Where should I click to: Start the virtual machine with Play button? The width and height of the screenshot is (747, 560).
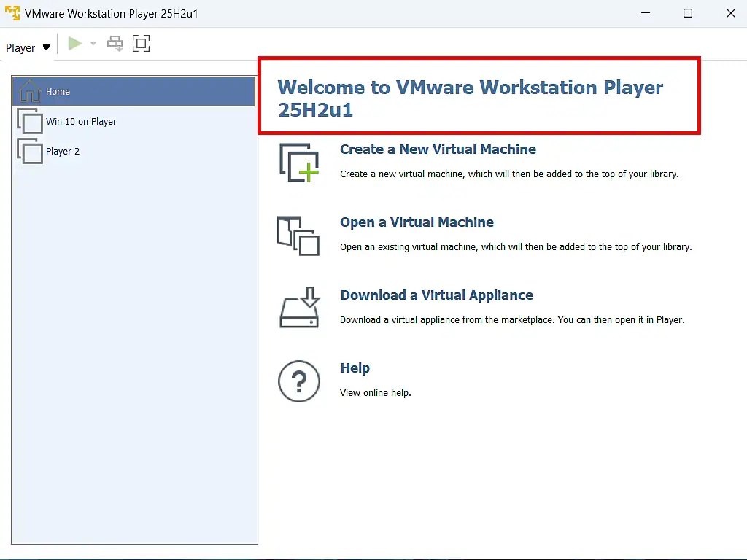tap(74, 43)
